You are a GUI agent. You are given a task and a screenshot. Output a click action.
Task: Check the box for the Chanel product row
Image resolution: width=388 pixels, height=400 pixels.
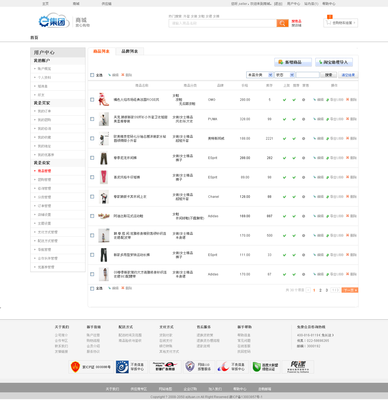pos(92,197)
